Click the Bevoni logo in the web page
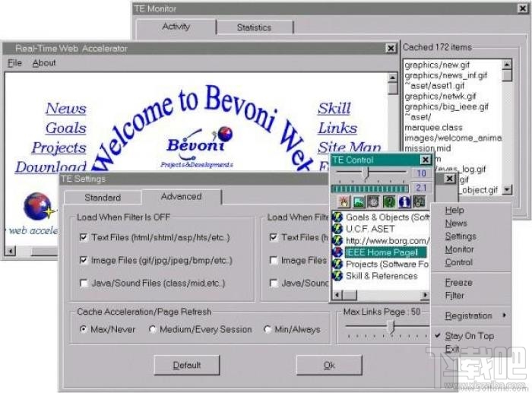 (x=199, y=147)
